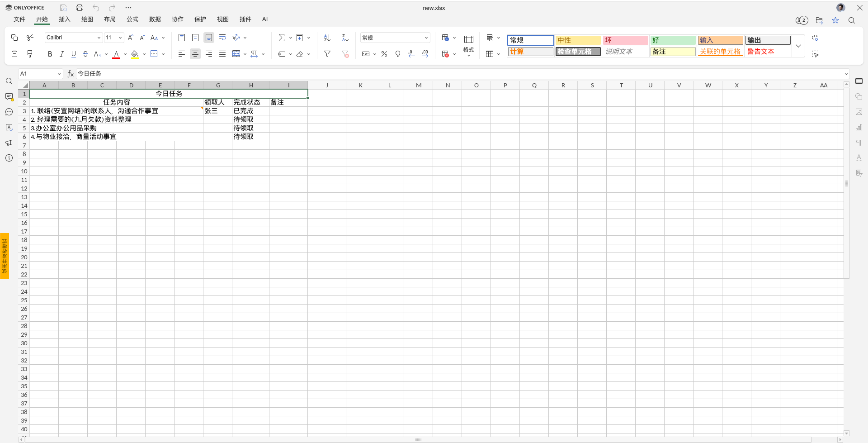Toggle Italic formatting
Viewport: 868px width, 443px height.
pos(62,54)
